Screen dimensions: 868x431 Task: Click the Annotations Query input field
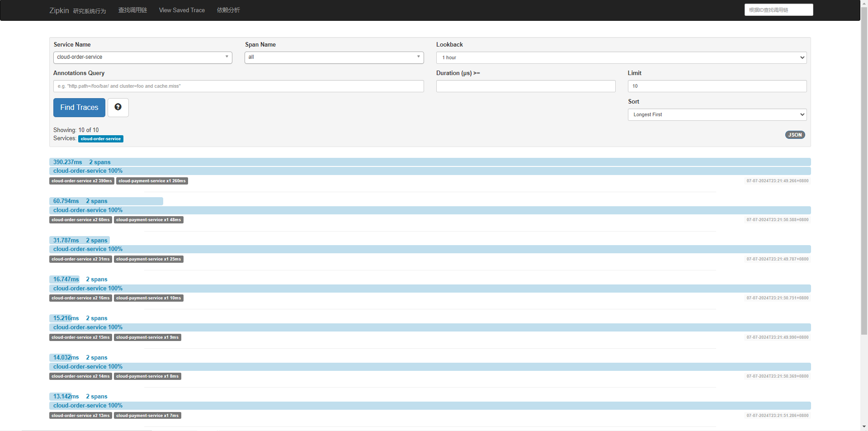(239, 86)
